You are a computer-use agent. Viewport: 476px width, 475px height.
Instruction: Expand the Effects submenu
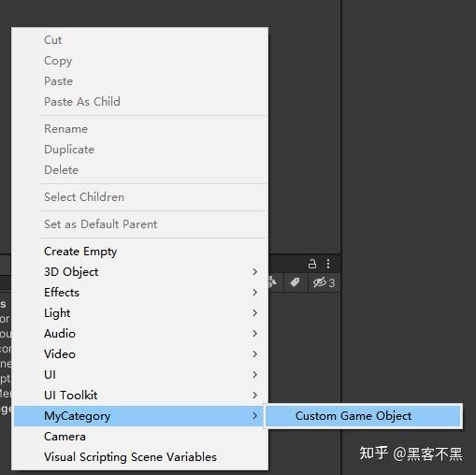coord(139,293)
